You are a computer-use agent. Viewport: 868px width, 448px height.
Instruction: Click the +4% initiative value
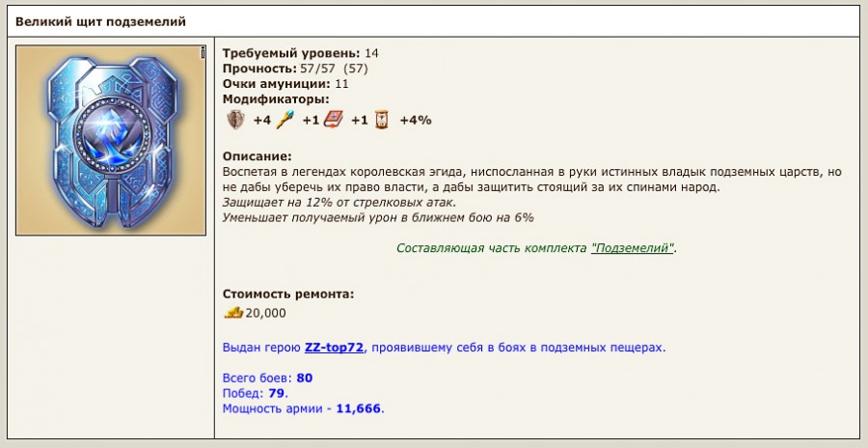(x=415, y=121)
